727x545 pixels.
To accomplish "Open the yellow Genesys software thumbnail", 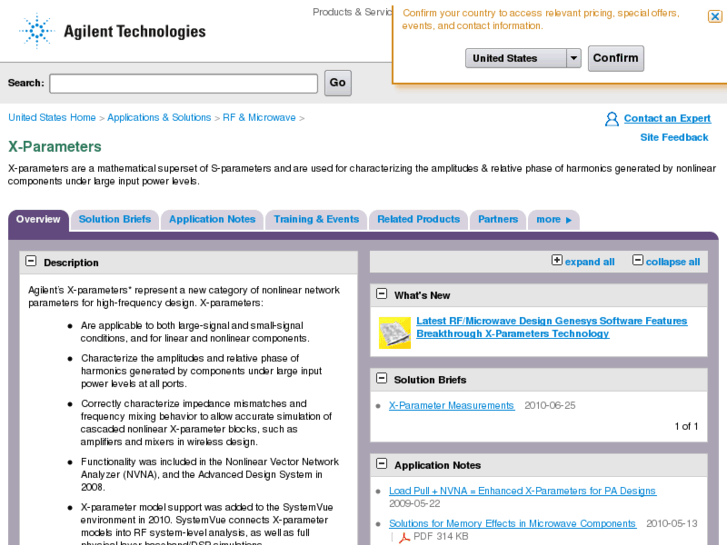I will tap(395, 333).
